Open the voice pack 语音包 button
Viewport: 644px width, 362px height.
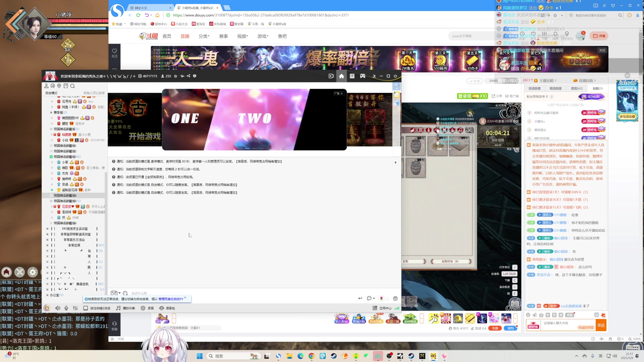[167, 308]
